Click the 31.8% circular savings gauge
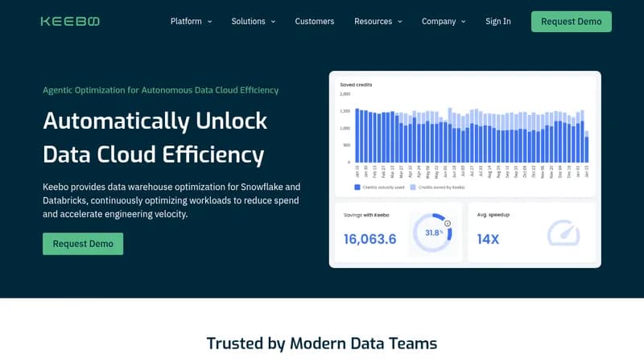This screenshot has width=644, height=362. (x=432, y=232)
